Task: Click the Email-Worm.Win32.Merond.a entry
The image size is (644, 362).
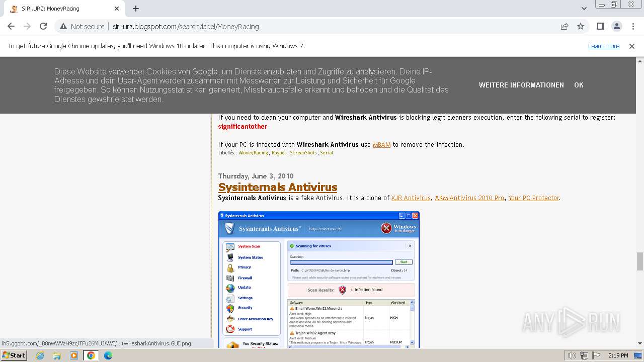Action: click(319, 308)
